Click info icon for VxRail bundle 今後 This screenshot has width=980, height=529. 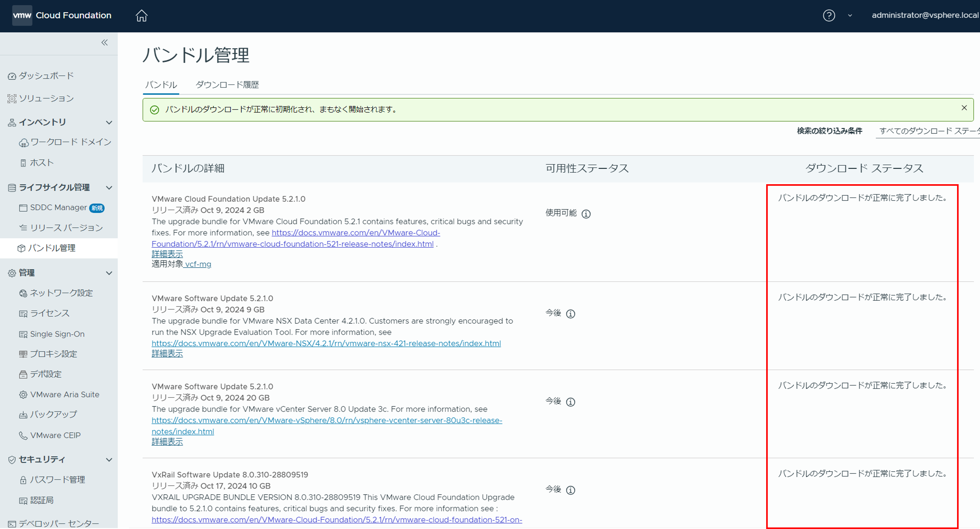click(x=570, y=490)
